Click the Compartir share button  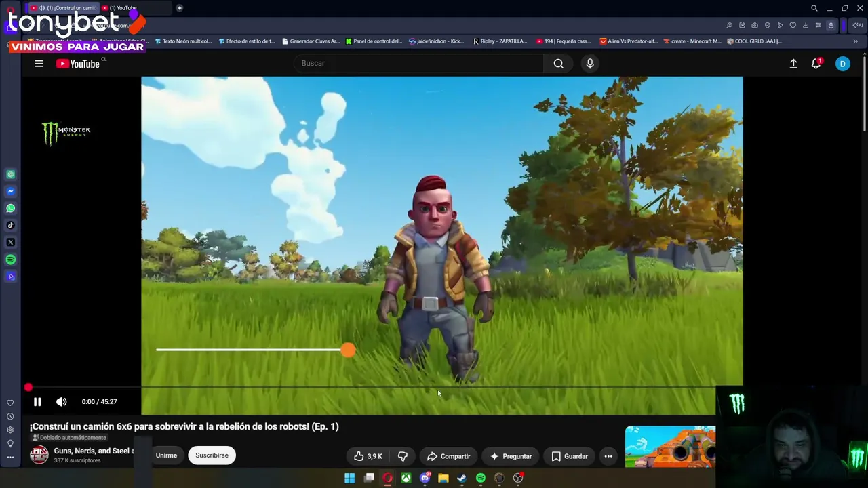coord(448,456)
